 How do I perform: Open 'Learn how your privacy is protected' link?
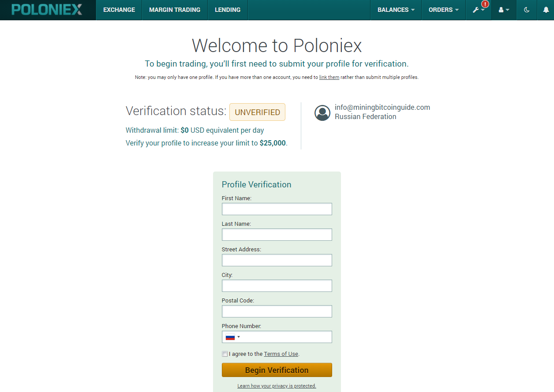pyautogui.click(x=277, y=386)
